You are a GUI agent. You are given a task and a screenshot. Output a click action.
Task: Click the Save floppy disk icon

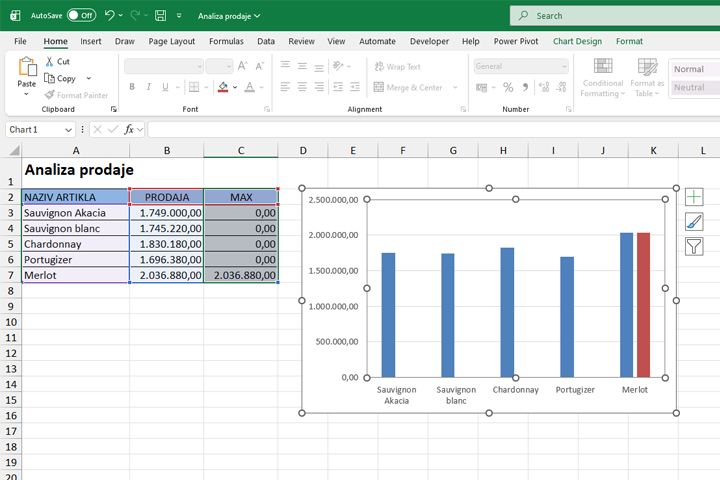pos(160,16)
